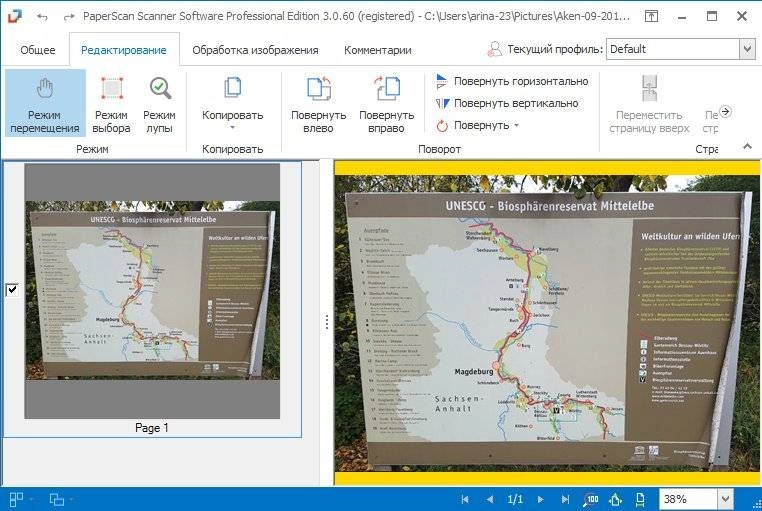Open the window arrangement dropdown arrow

pyautogui.click(x=72, y=499)
